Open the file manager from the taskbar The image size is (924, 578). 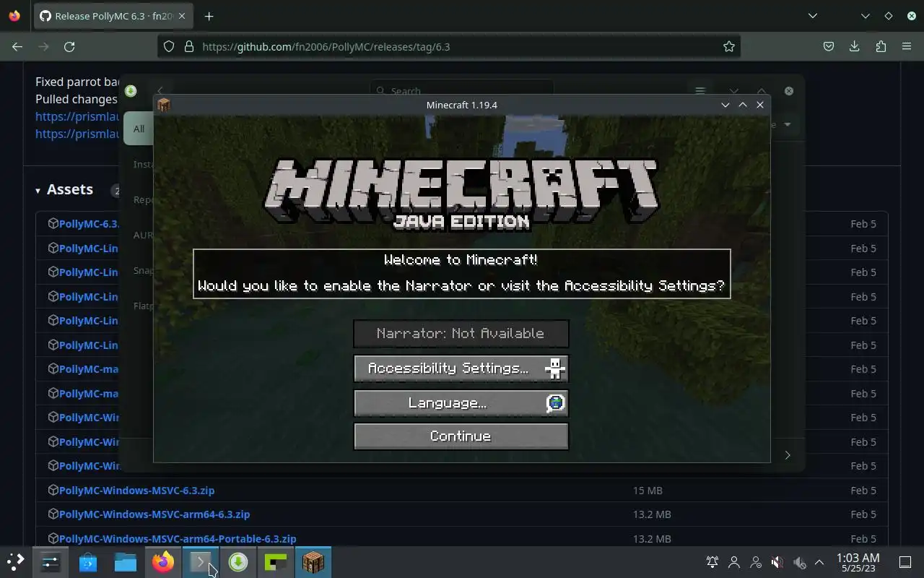[126, 561]
